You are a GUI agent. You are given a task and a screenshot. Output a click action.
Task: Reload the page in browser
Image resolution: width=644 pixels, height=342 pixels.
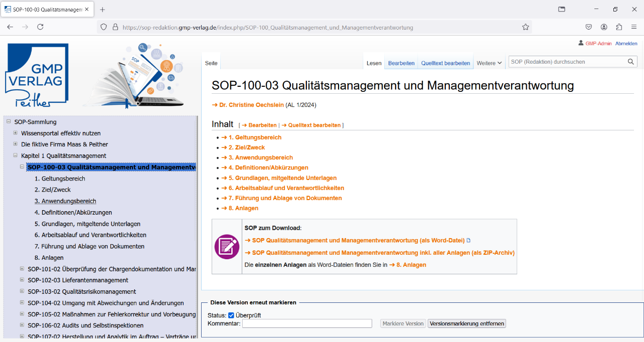click(40, 27)
